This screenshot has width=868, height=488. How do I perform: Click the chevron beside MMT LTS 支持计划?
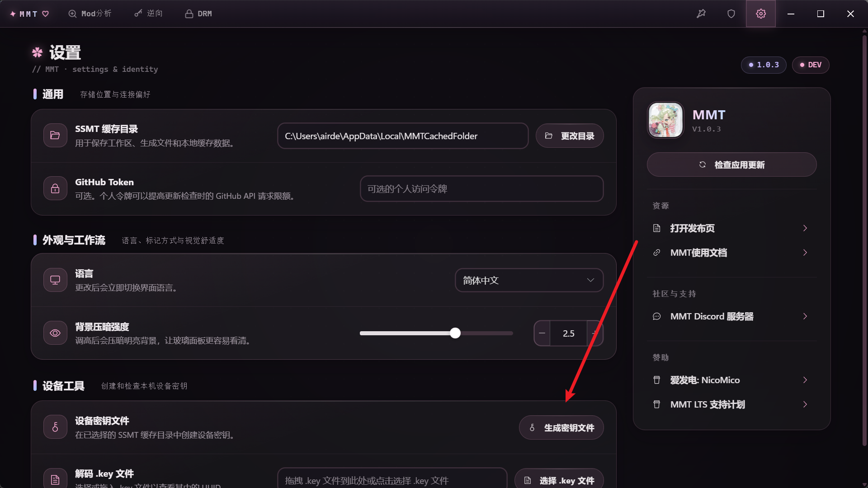(x=805, y=404)
